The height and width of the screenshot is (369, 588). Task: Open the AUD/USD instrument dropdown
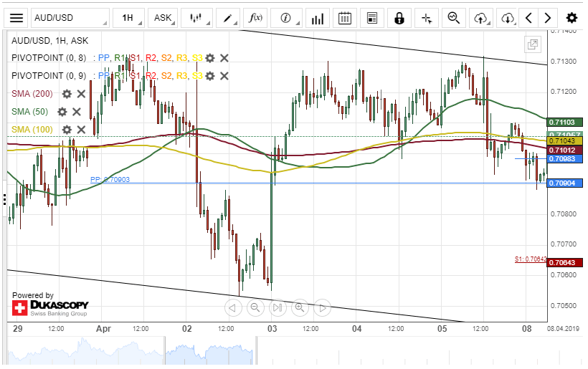(70, 18)
